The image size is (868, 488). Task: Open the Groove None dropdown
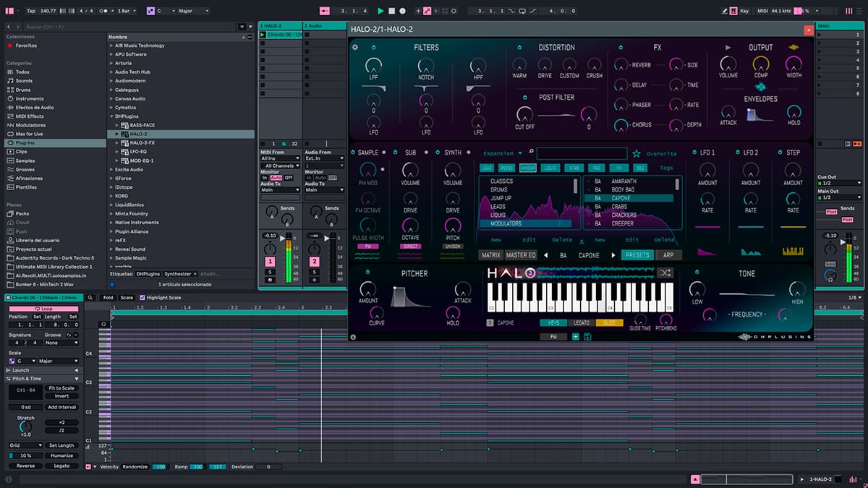pyautogui.click(x=61, y=343)
